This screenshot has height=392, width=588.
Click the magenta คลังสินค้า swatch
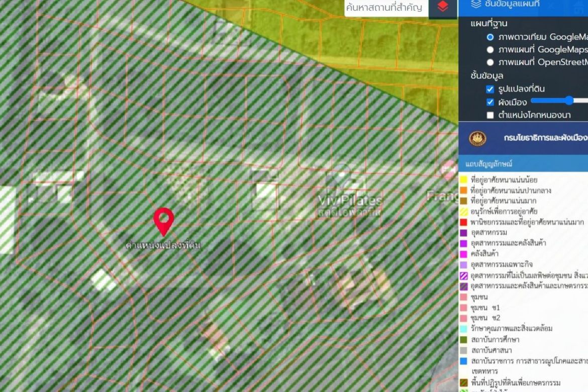pyautogui.click(x=464, y=254)
